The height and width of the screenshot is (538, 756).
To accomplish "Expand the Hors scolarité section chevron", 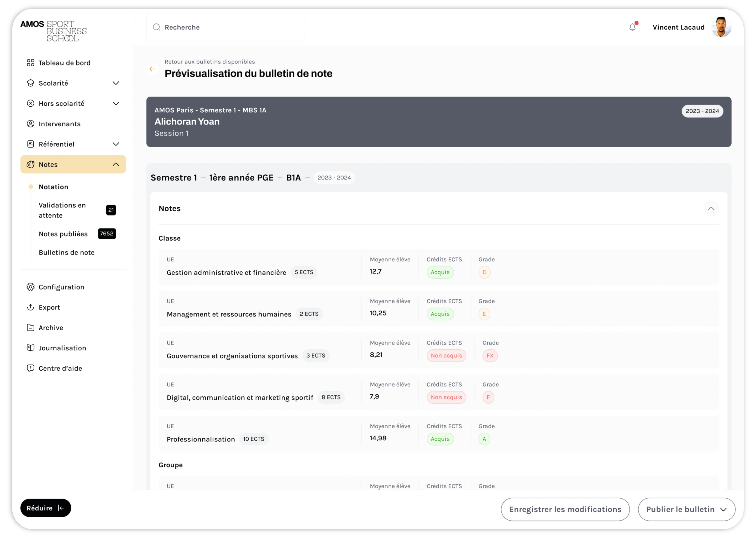I will [x=116, y=103].
